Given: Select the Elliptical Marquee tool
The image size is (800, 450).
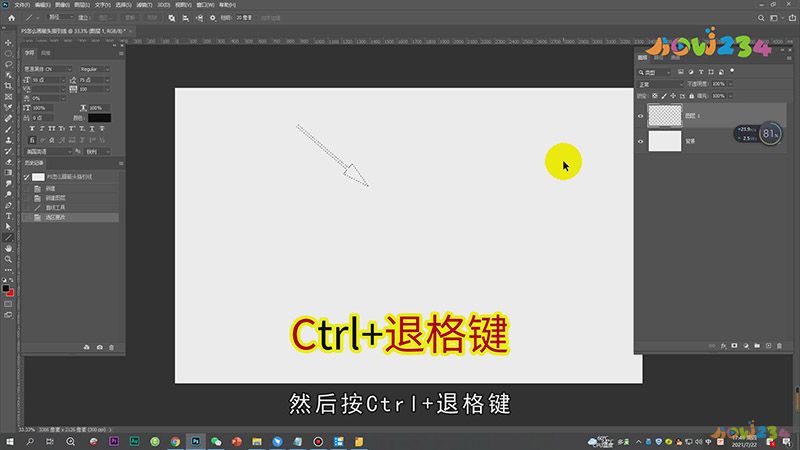Looking at the screenshot, I should coord(8,53).
